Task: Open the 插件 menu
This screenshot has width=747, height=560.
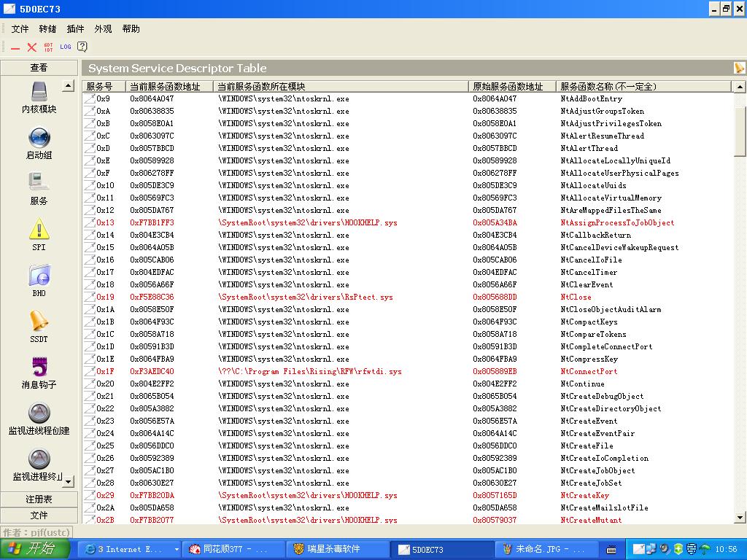Action: coord(75,29)
